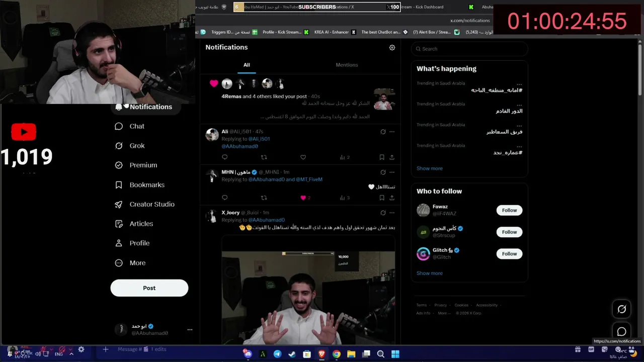
Task: Switch to the Mentions tab
Action: point(347,65)
